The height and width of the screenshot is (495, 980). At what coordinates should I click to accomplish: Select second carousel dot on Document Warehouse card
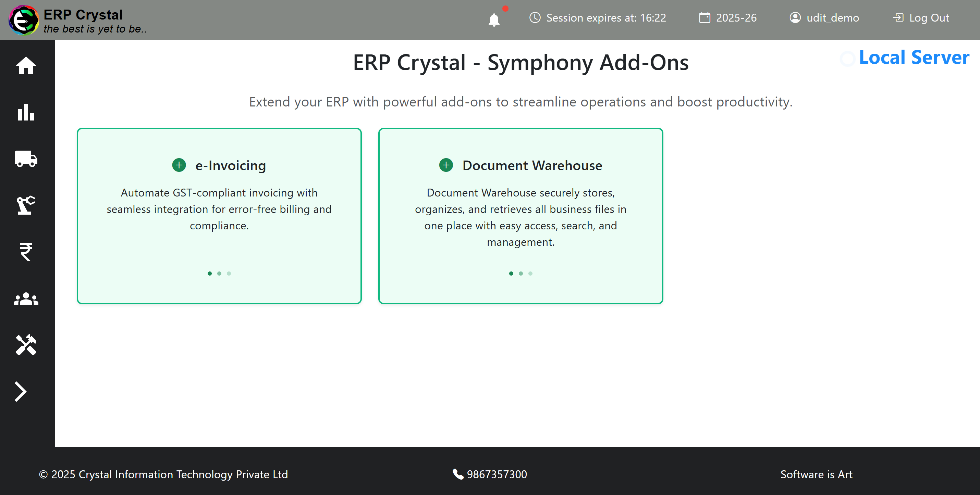tap(520, 274)
